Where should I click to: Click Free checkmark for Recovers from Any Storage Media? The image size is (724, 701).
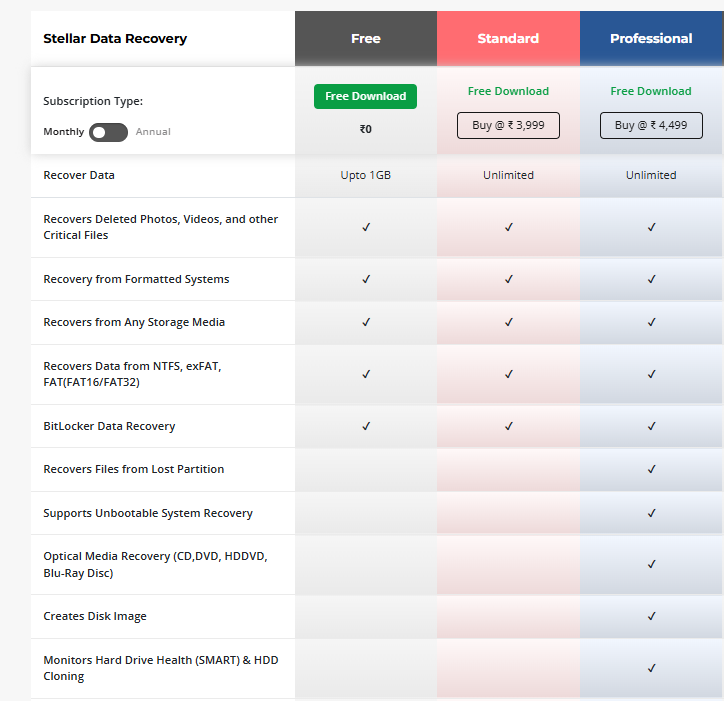pyautogui.click(x=366, y=322)
